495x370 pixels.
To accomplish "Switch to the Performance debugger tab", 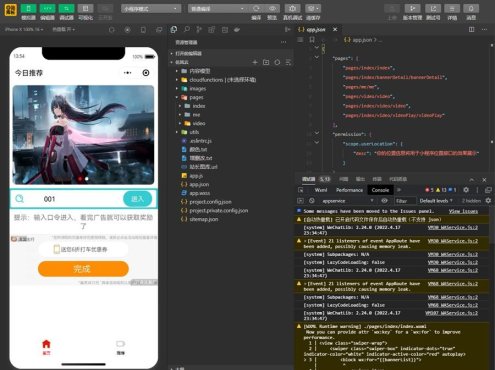I will tap(349, 190).
